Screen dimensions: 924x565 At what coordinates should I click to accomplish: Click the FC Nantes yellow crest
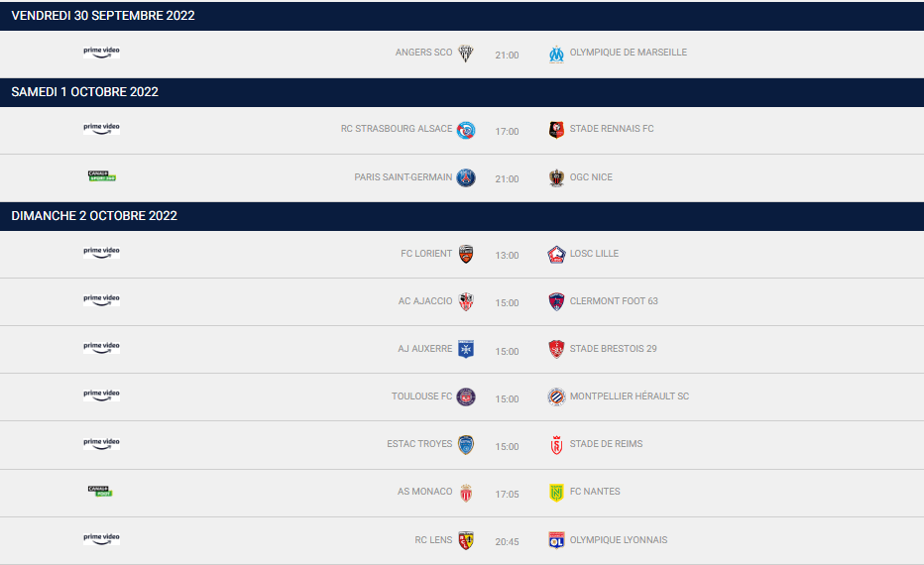coord(556,493)
